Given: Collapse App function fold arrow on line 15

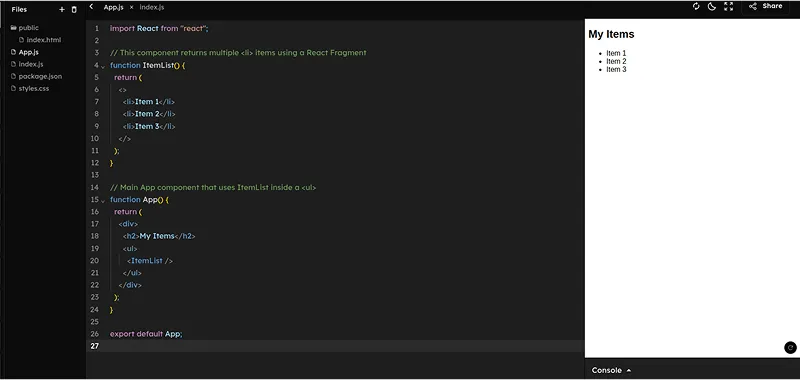Looking at the screenshot, I should (103, 201).
